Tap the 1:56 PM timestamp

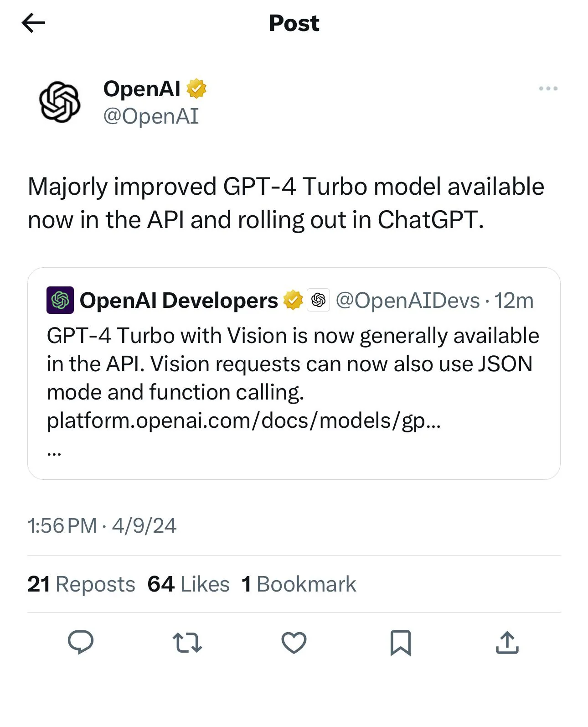(x=62, y=526)
